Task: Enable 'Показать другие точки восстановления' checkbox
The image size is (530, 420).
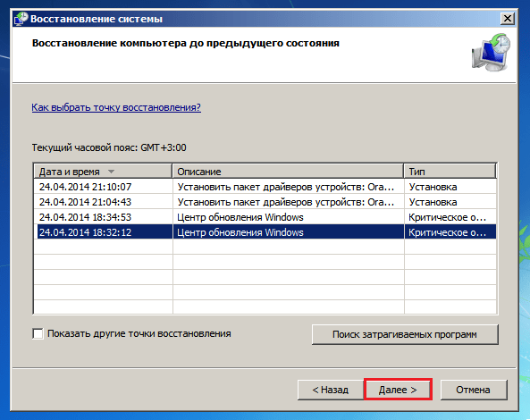Action: 38,333
